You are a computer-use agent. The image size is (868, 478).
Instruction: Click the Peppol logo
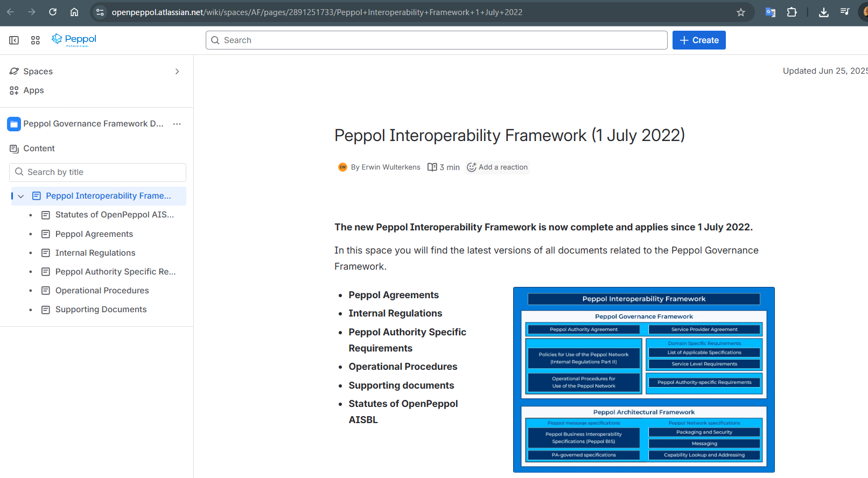[x=74, y=40]
